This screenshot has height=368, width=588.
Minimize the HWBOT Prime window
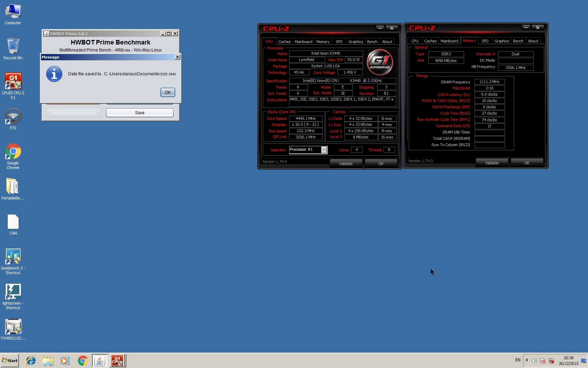coord(162,34)
